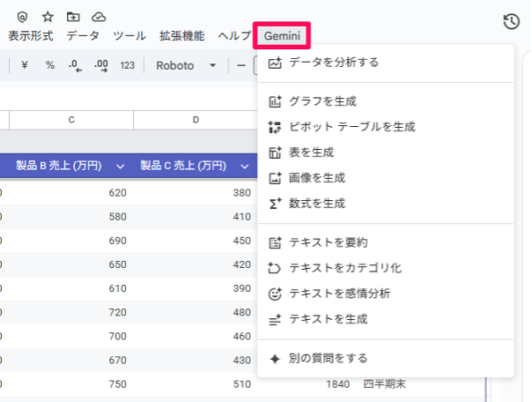
Task: Click the smiley sentiment analysis icon
Action: click(275, 294)
